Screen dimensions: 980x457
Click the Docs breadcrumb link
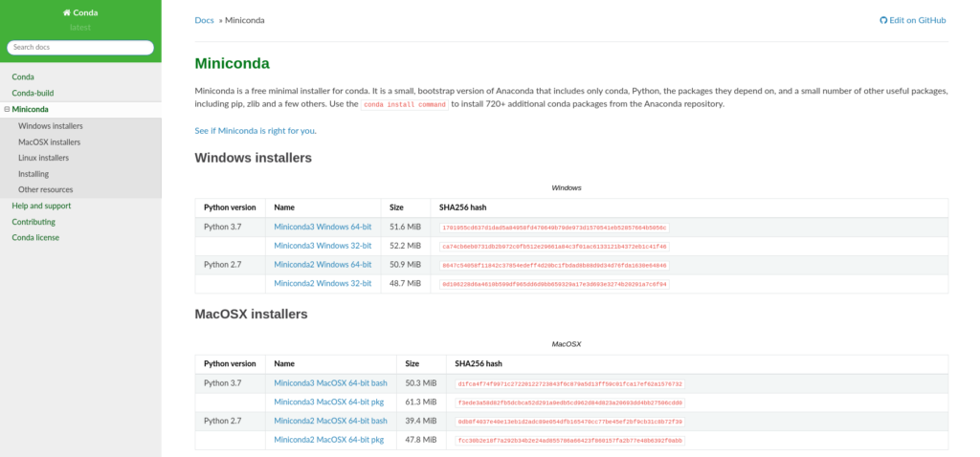point(205,20)
